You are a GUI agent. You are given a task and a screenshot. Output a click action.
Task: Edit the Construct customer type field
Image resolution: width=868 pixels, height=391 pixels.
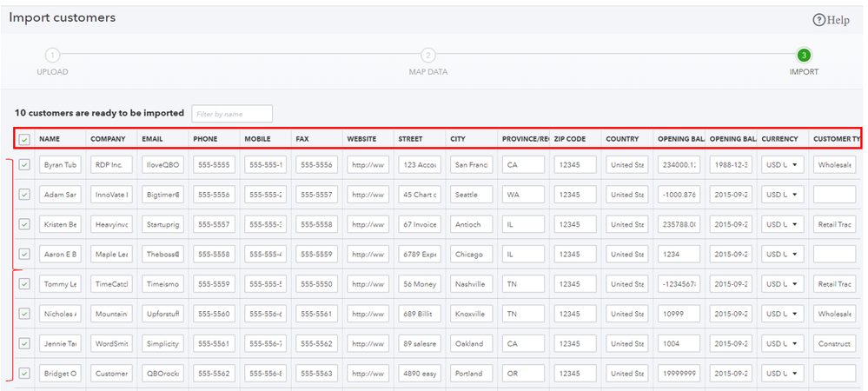835,344
